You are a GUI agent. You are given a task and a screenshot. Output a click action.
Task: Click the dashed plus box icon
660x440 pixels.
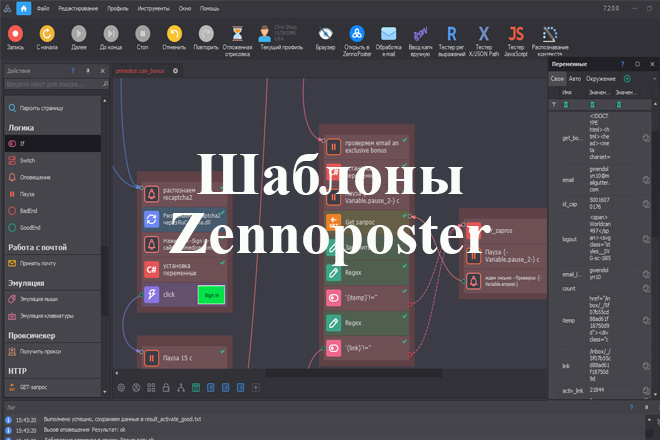pos(255,388)
